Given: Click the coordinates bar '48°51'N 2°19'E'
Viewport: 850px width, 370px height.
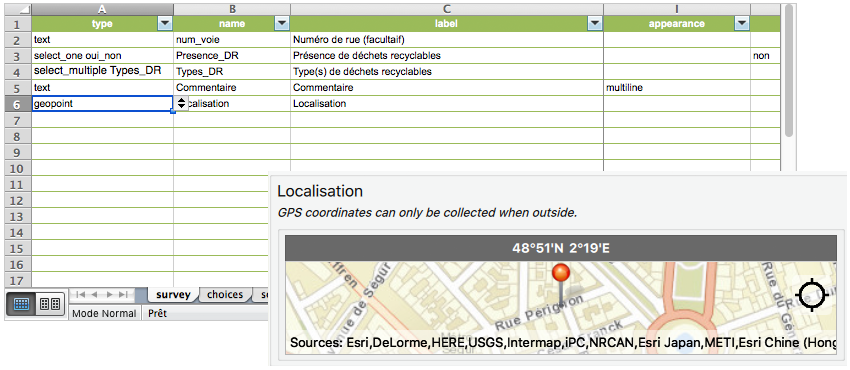Looking at the screenshot, I should point(561,248).
